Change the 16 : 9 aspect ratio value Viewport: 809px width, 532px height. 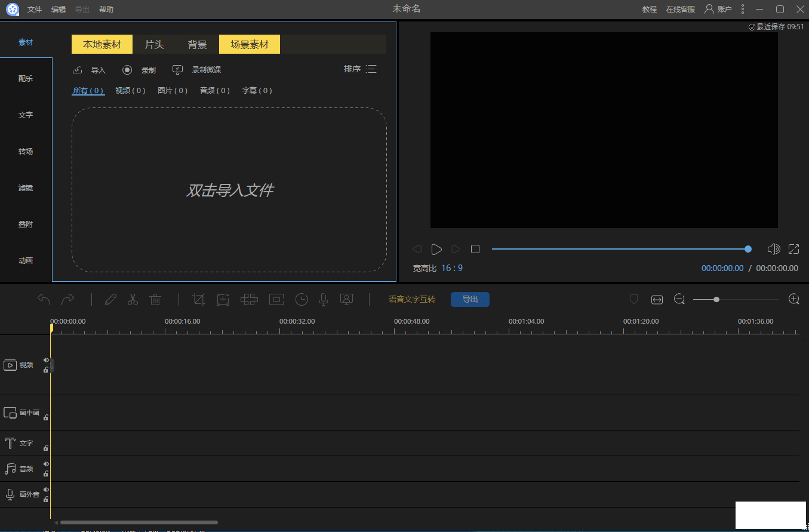coord(452,268)
